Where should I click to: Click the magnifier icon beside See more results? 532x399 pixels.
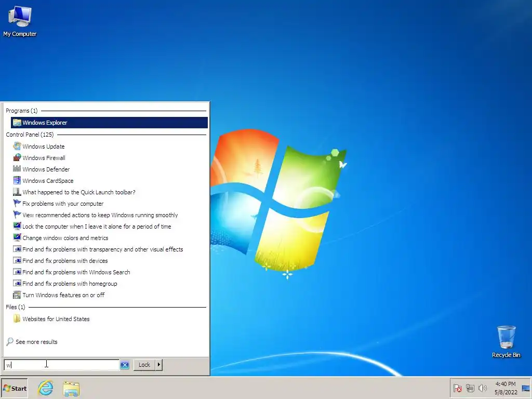(10, 342)
